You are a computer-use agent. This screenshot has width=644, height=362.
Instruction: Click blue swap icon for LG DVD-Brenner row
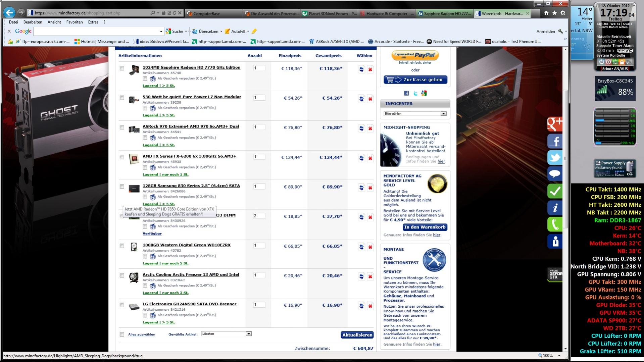361,306
